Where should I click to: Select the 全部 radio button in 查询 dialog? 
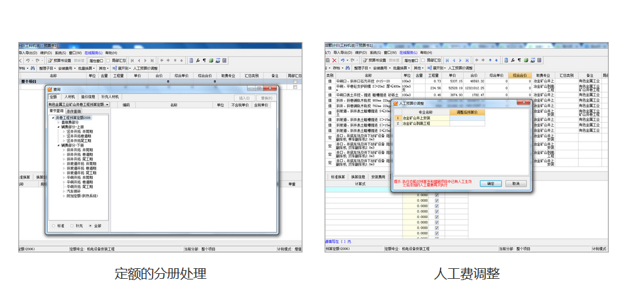(90, 226)
